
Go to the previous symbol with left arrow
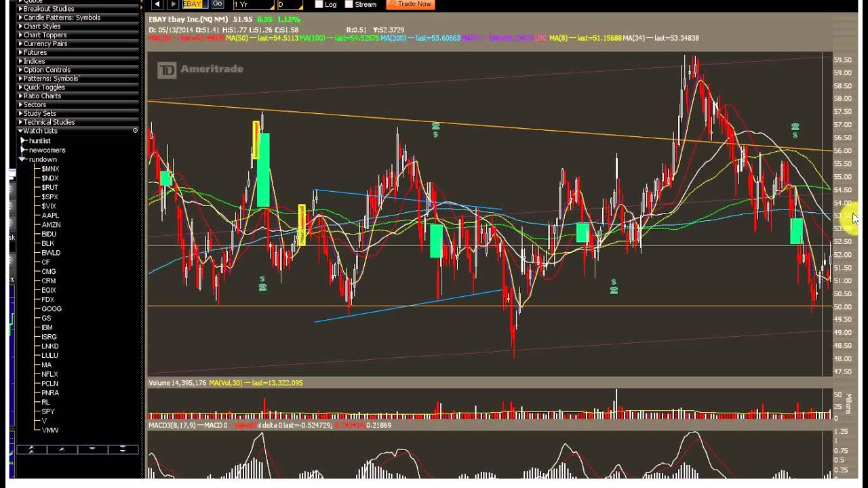(x=157, y=4)
